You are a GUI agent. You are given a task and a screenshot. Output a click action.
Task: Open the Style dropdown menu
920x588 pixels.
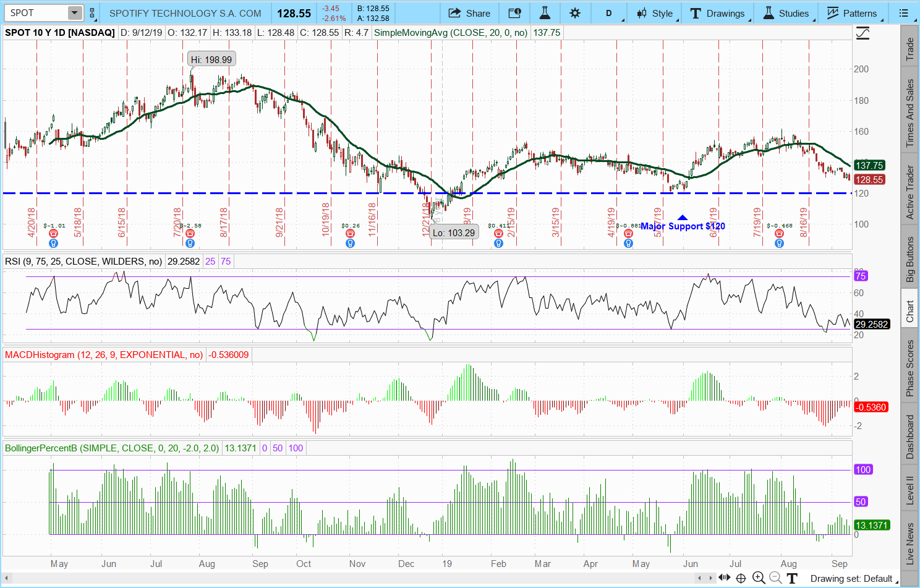[655, 13]
